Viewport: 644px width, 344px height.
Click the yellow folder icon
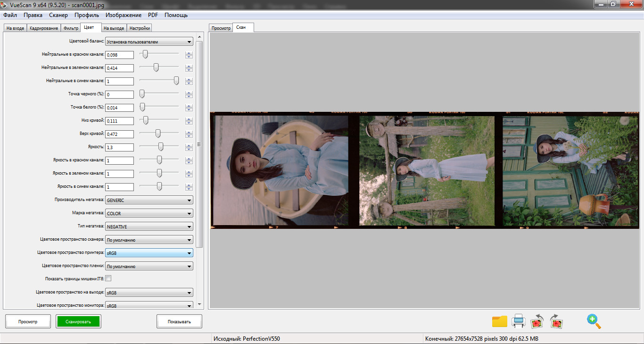pos(499,321)
